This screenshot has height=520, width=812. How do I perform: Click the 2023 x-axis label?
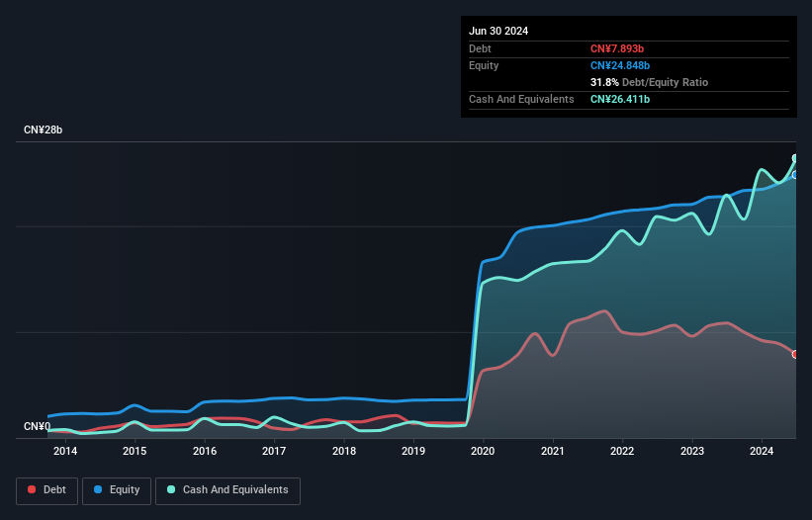click(692, 451)
